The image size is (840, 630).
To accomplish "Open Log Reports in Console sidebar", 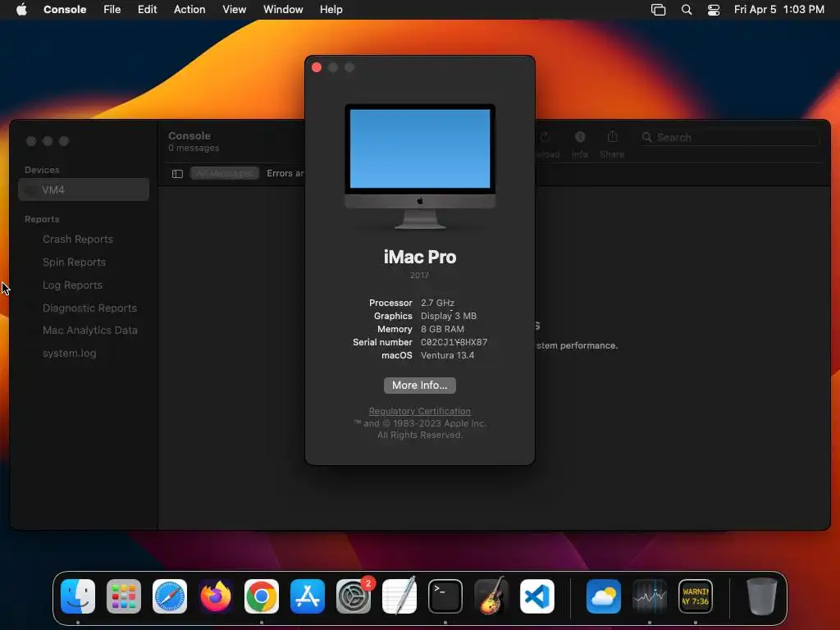I will 72,285.
